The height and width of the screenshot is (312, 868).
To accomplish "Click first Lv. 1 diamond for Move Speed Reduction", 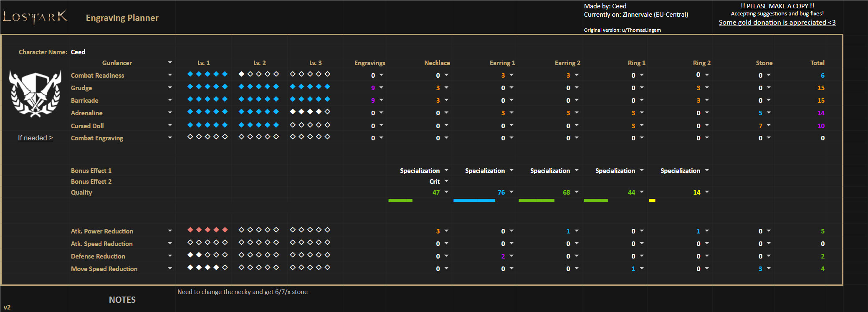I will (190, 268).
